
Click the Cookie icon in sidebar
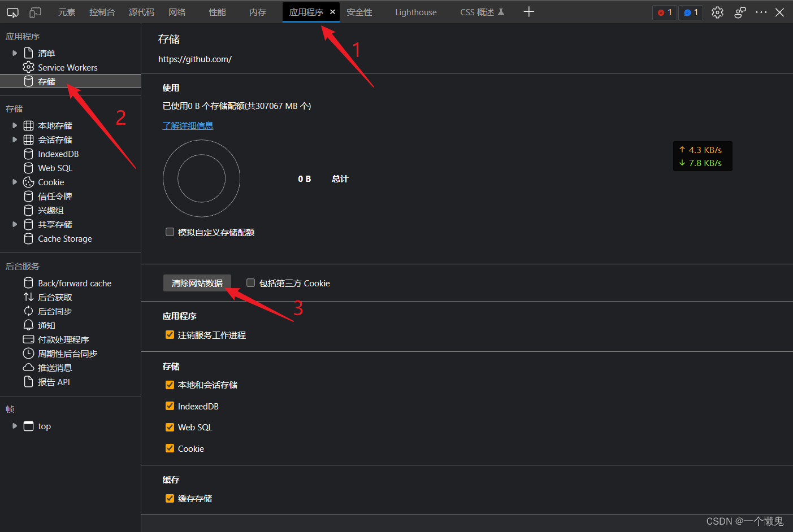[x=28, y=182]
